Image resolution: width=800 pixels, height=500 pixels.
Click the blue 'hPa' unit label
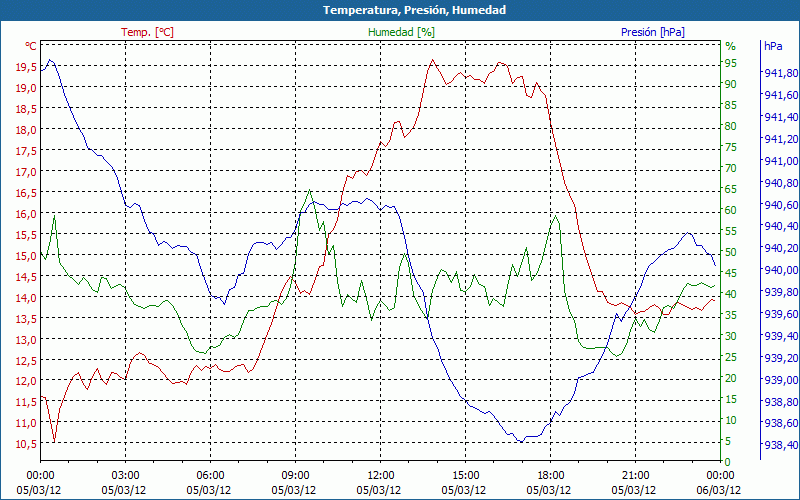pyautogui.click(x=773, y=46)
